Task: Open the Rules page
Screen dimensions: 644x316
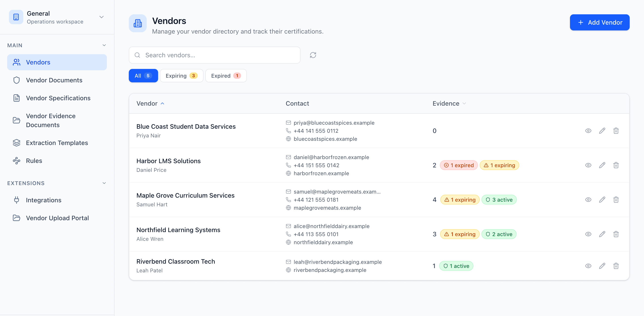Action: [57, 161]
